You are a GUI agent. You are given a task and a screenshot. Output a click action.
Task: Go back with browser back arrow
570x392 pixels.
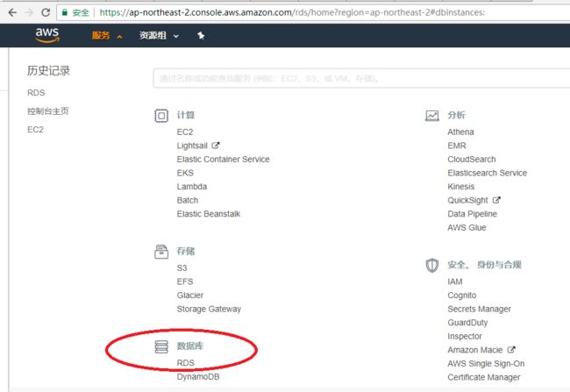(12, 12)
